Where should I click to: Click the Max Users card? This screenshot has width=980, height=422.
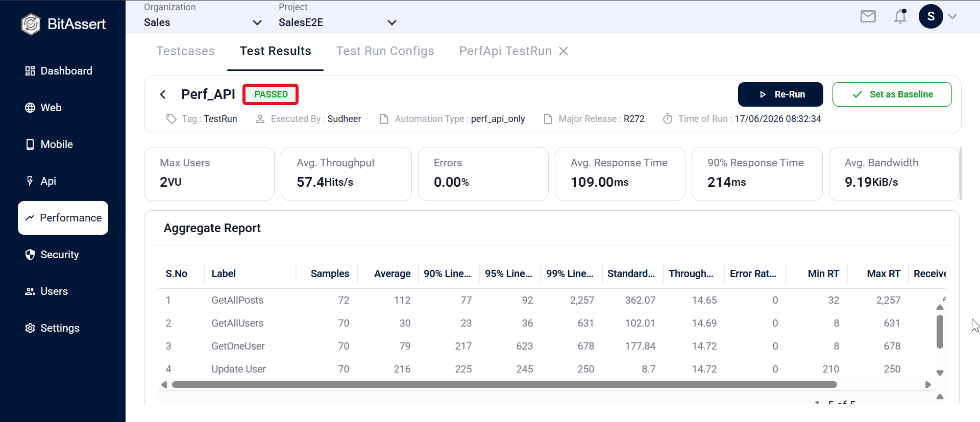point(209,174)
